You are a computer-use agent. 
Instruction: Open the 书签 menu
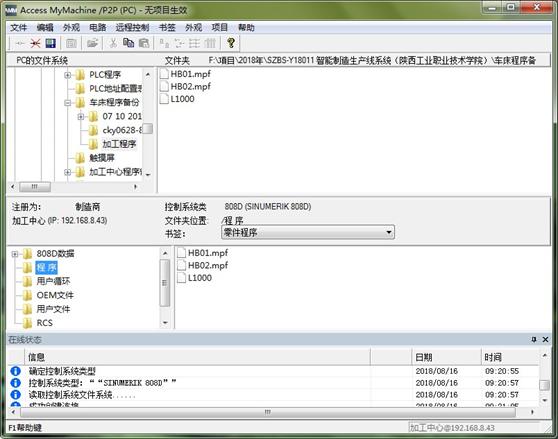click(167, 27)
